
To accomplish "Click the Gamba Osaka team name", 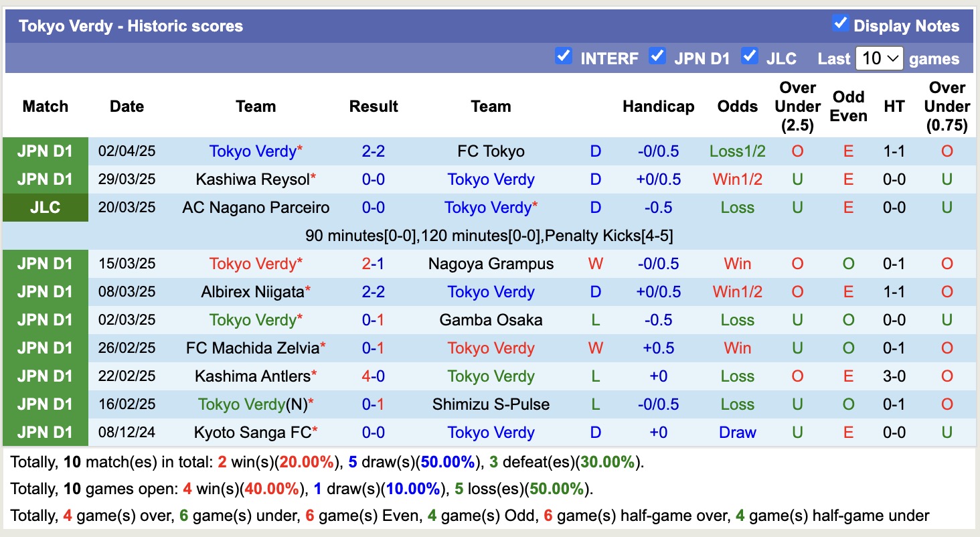I will [491, 320].
